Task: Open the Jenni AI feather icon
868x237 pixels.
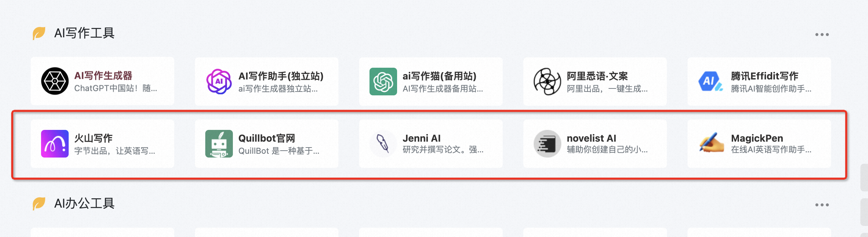Action: (x=383, y=144)
